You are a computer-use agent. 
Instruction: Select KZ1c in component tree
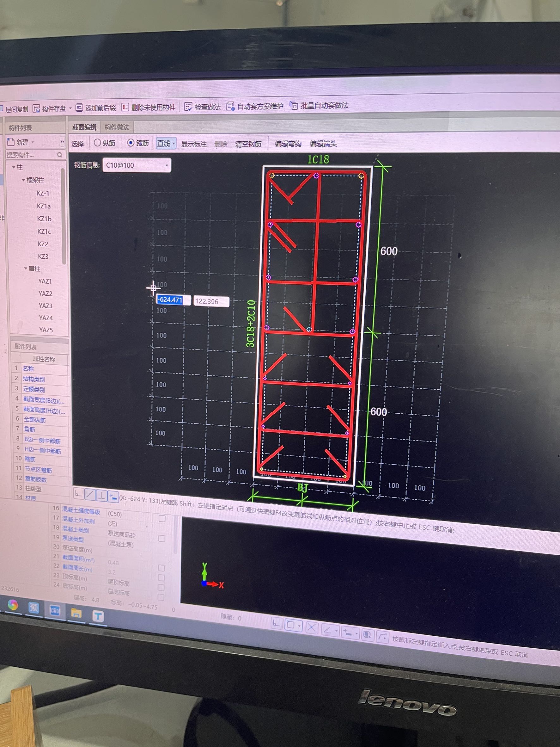(44, 231)
